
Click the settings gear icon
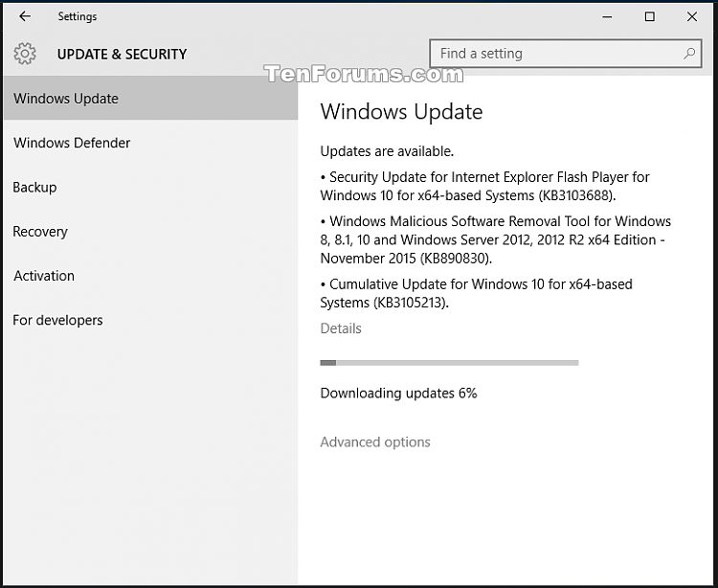(x=25, y=54)
